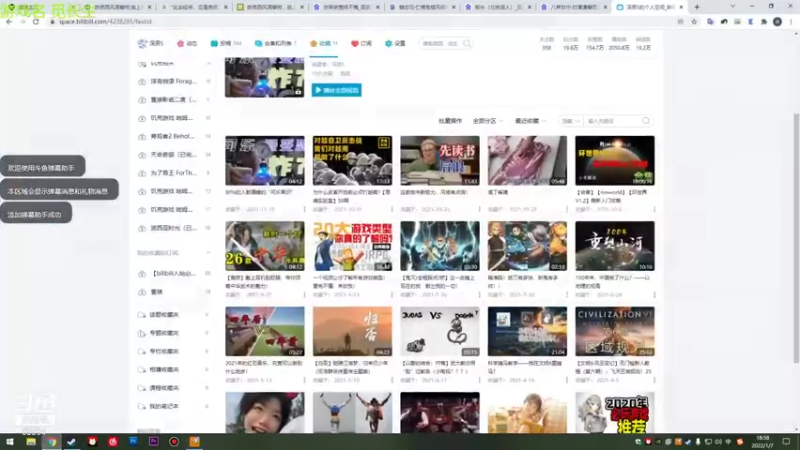Open the 动态 tab with pink icon

(x=187, y=43)
